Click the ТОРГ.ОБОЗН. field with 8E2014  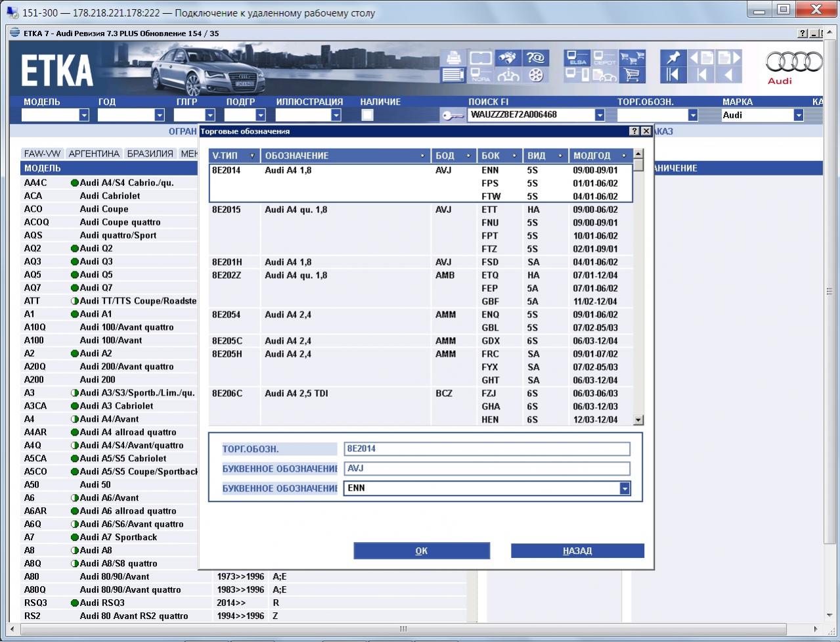(487, 449)
